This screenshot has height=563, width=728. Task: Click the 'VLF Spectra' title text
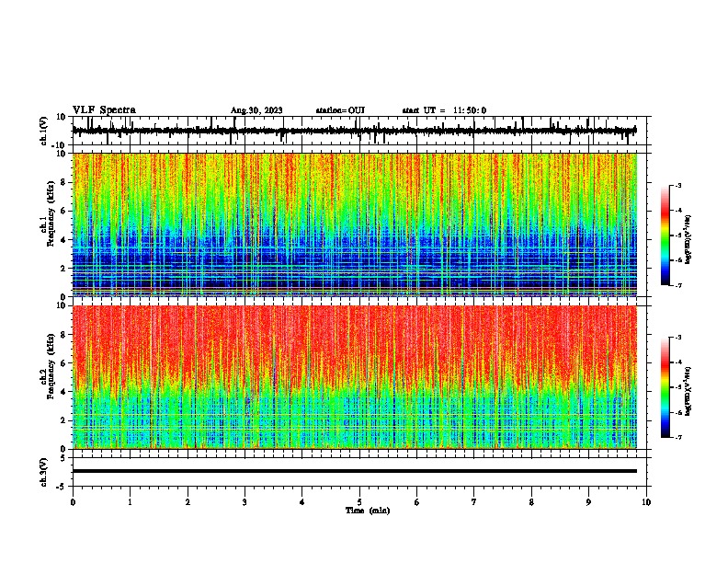[104, 110]
